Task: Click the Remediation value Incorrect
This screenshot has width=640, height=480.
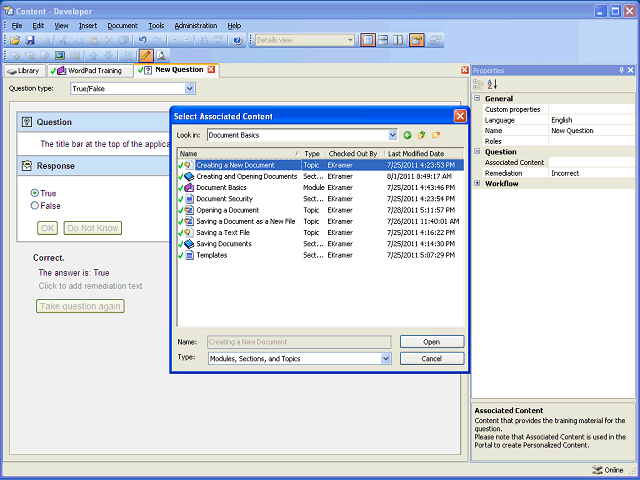Action: click(565, 173)
